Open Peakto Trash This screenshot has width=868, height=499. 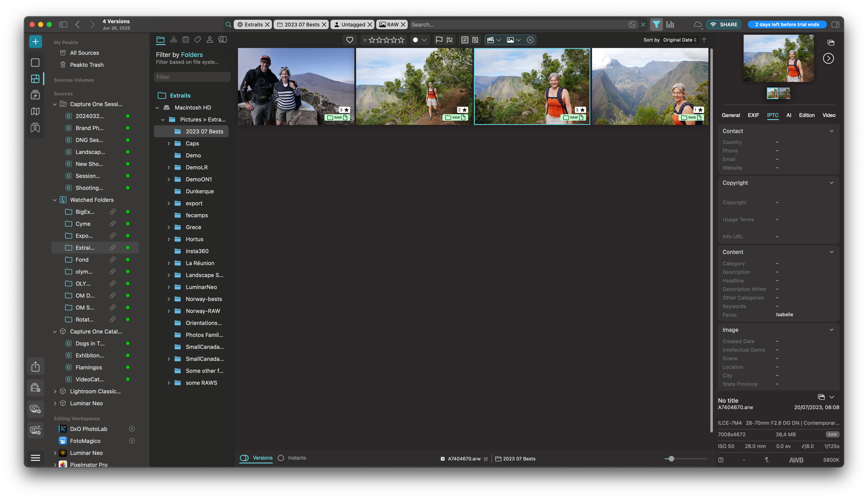[x=86, y=65]
